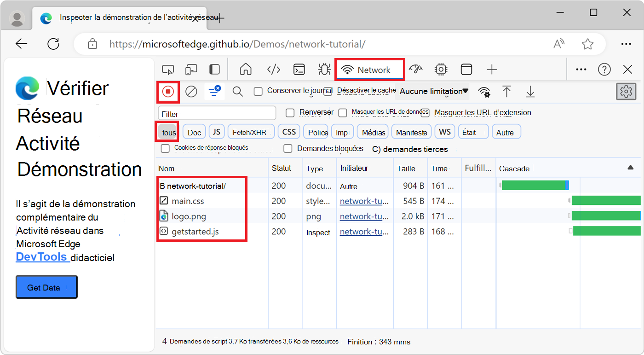
Task: Export the network log as HAR
Action: (x=530, y=91)
